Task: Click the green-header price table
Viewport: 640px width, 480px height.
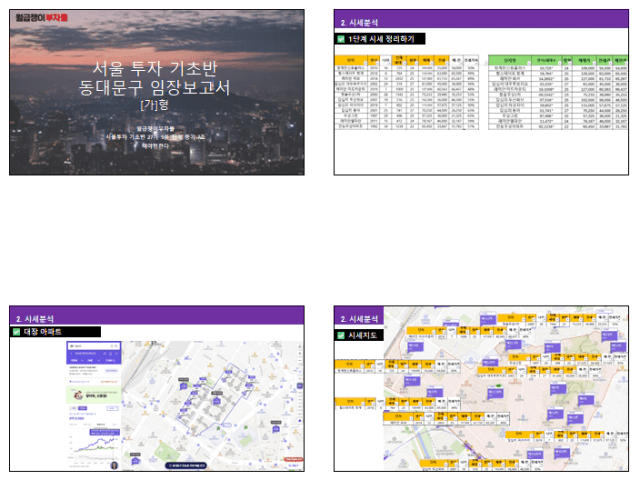Action: click(558, 92)
